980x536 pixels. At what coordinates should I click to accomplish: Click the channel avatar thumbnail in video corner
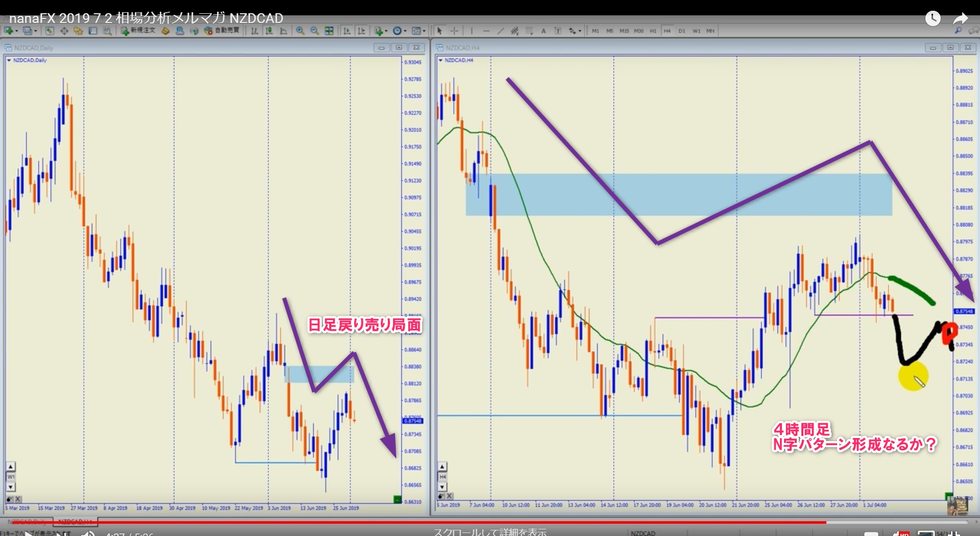958,505
